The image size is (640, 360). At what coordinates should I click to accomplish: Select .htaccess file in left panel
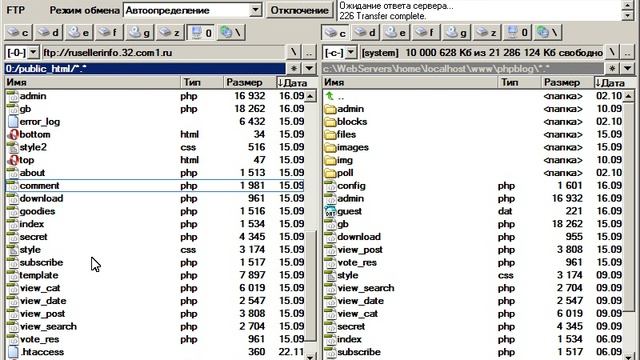pyautogui.click(x=155, y=352)
